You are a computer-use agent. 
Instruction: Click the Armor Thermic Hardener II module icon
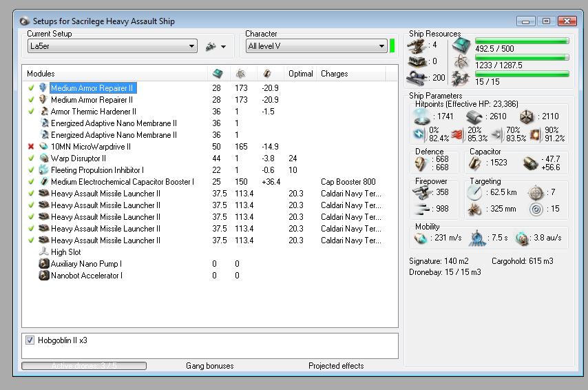(44, 111)
